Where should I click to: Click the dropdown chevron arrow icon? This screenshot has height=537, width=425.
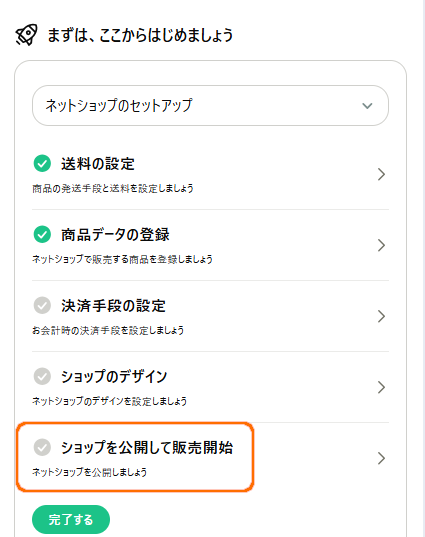click(367, 106)
